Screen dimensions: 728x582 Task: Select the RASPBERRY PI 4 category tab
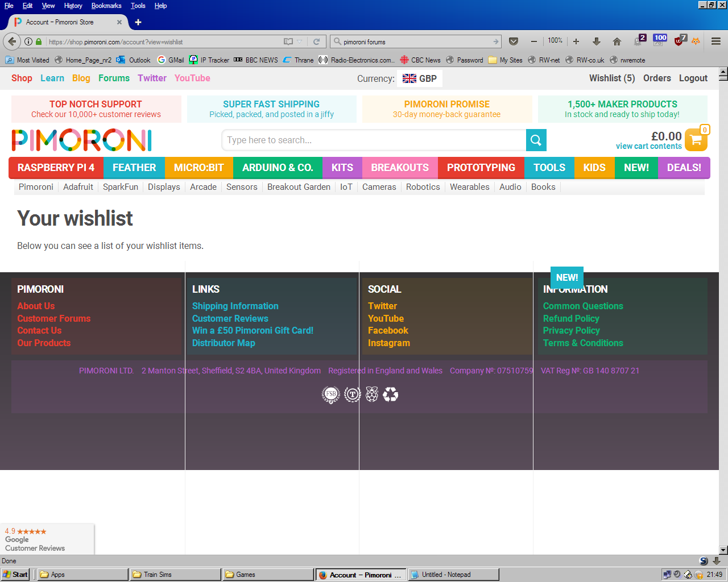point(56,168)
